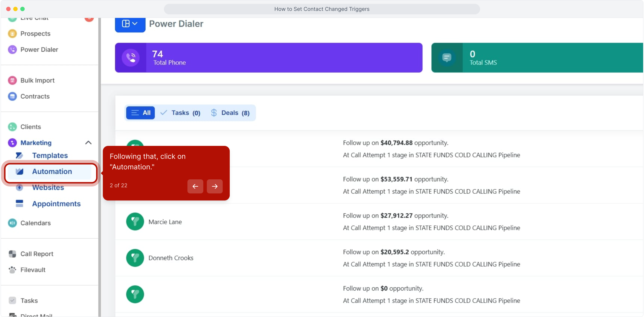Click Marcie Lane's green avatar icon
Viewport: 644px width, 317px height.
pos(135,222)
